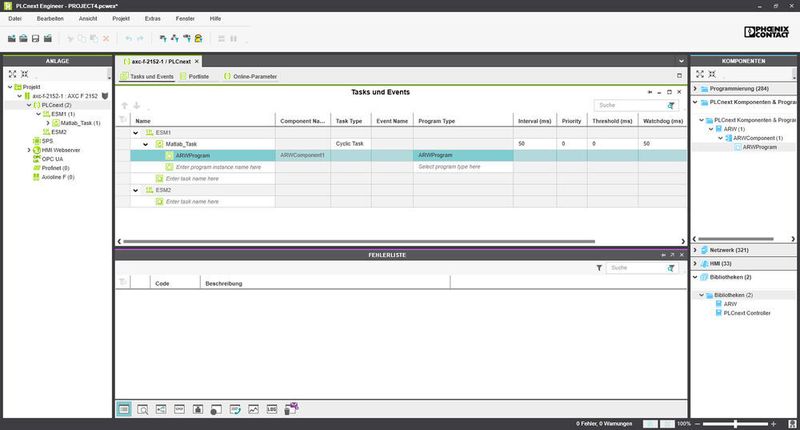
Task: Open the Bearbeiten menu
Action: pos(50,19)
